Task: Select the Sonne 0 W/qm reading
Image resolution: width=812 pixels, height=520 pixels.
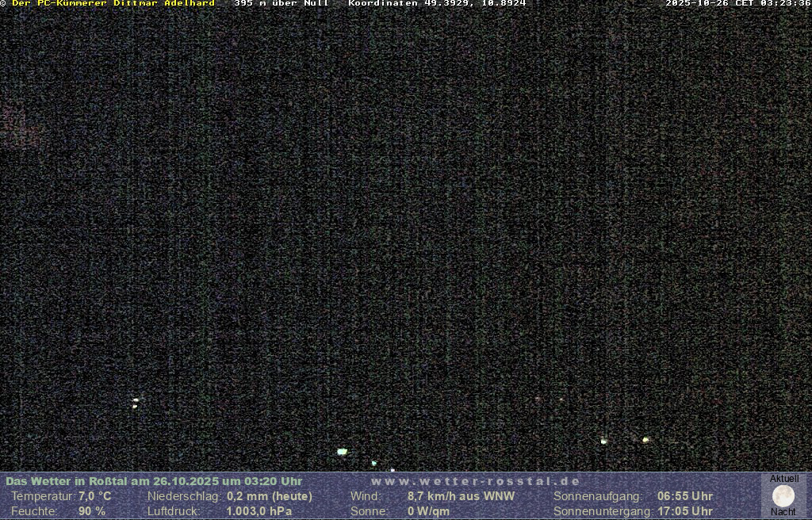Action: point(428,511)
